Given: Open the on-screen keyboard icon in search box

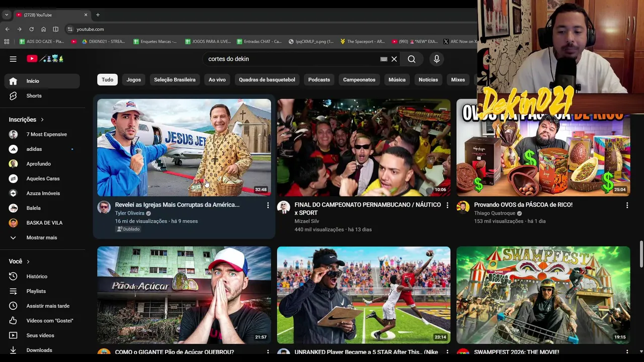Looking at the screenshot, I should 384,59.
